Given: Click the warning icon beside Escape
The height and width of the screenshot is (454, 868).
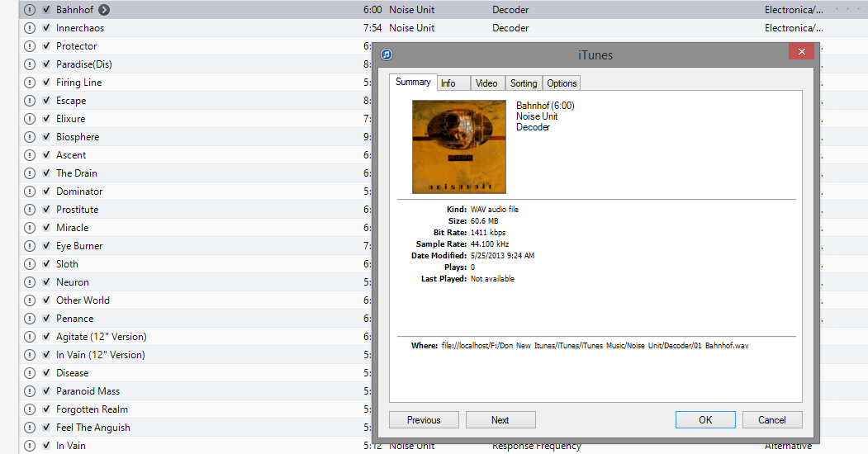Looking at the screenshot, I should click(30, 101).
